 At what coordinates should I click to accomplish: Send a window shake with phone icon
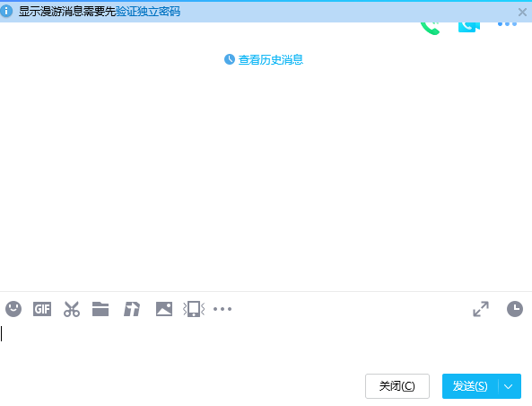[194, 309]
